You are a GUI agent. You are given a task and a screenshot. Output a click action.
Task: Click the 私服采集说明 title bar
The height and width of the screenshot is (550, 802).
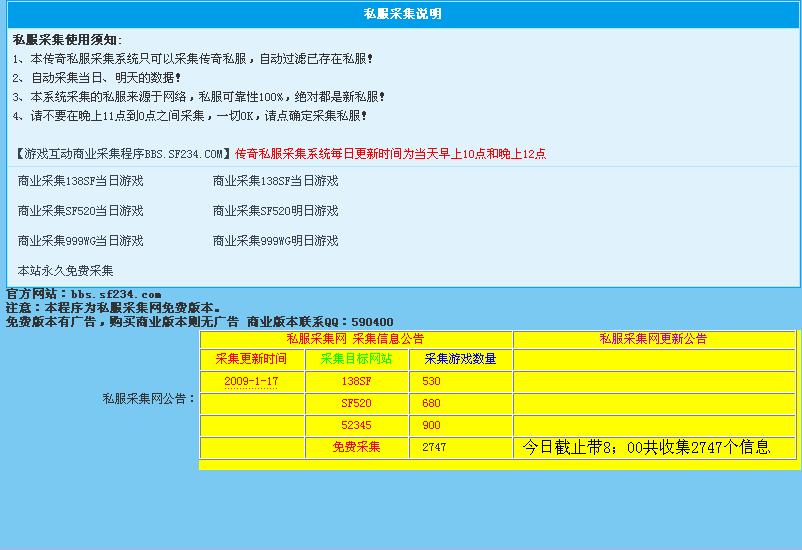401,14
